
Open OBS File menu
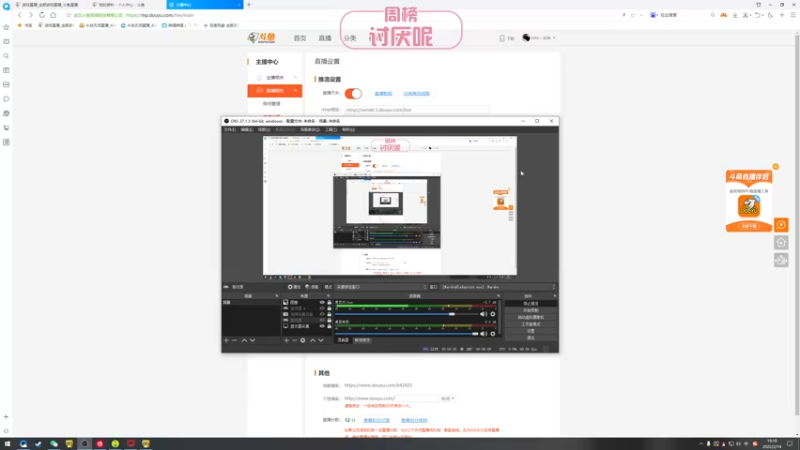tap(230, 130)
